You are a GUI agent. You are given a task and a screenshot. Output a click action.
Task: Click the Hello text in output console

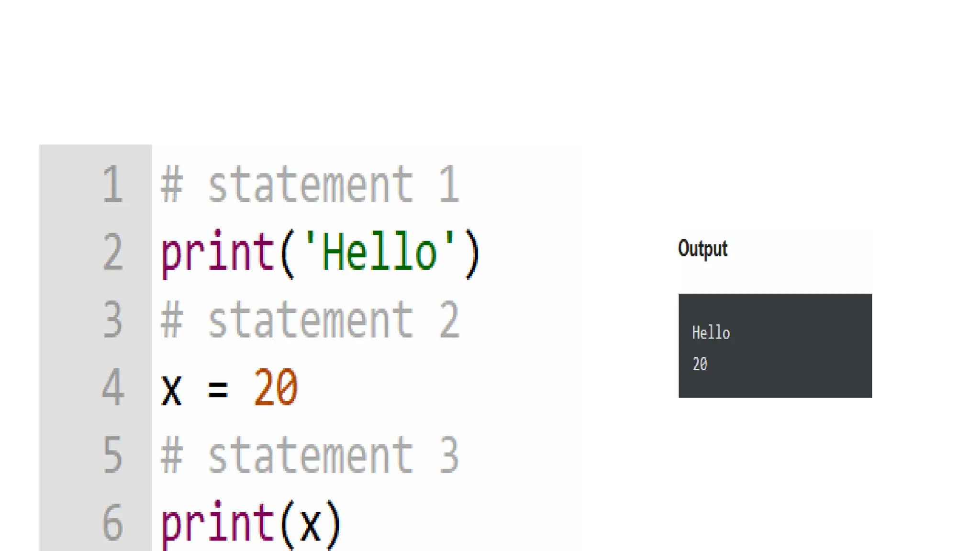pos(711,332)
